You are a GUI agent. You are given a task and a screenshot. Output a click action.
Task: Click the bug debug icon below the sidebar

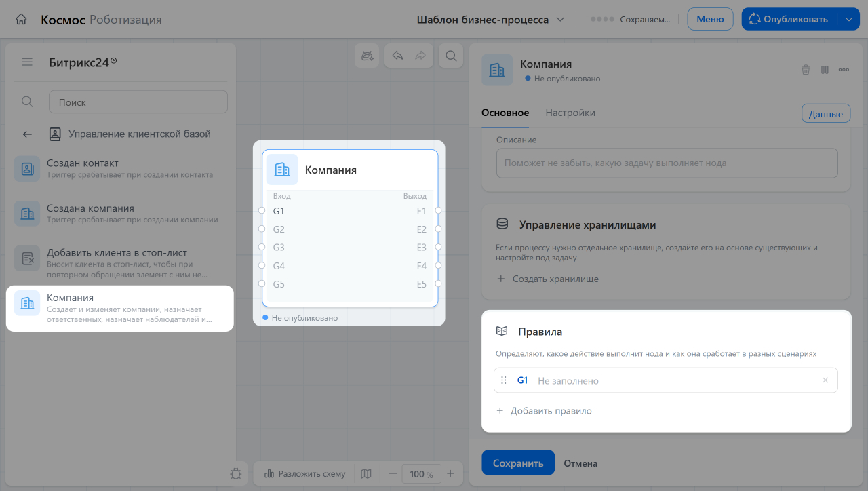(236, 473)
